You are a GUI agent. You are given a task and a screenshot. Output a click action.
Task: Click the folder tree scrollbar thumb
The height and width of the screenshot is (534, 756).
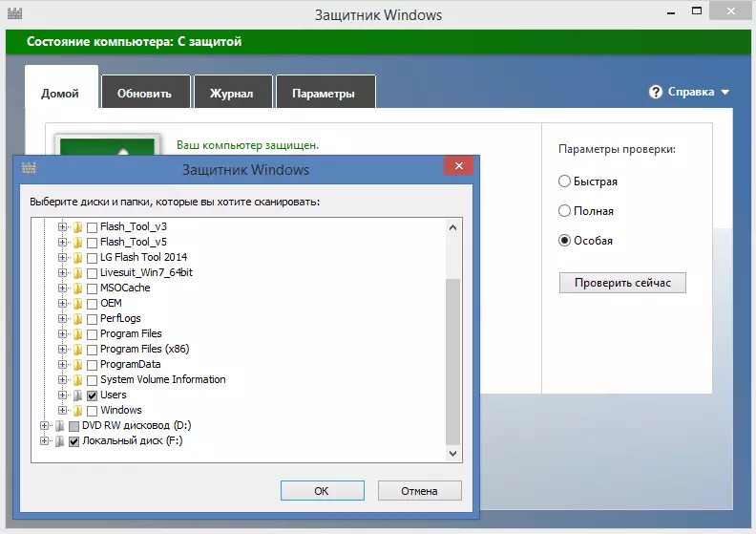tap(452, 362)
